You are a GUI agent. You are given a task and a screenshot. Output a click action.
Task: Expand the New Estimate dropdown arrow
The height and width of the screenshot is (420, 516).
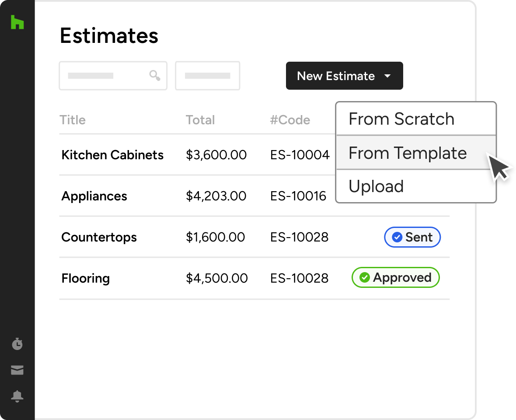[x=387, y=76]
